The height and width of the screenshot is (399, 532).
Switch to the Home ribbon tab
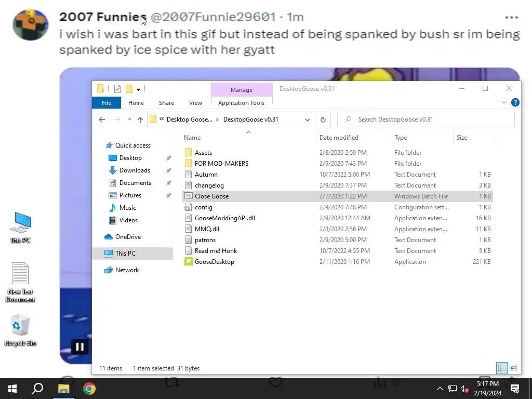tap(136, 103)
